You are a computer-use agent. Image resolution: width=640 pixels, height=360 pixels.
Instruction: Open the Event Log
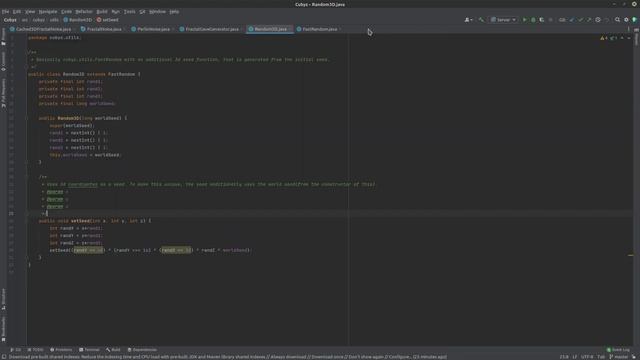click(618, 350)
